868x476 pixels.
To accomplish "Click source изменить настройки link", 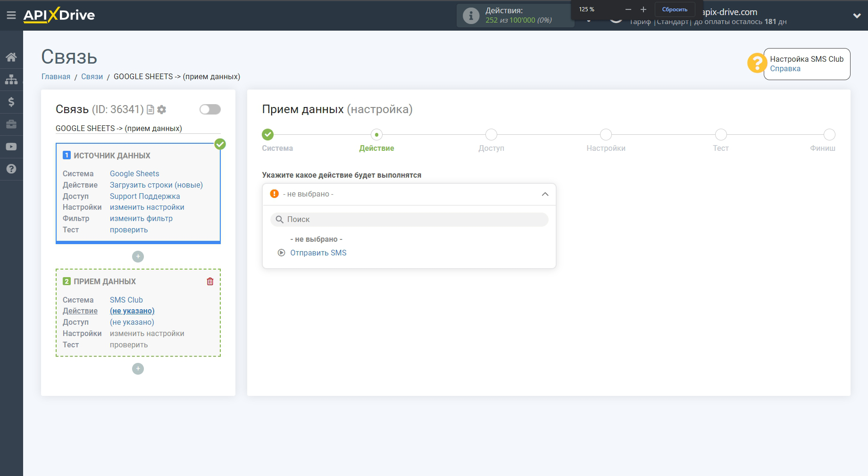I will pos(147,207).
